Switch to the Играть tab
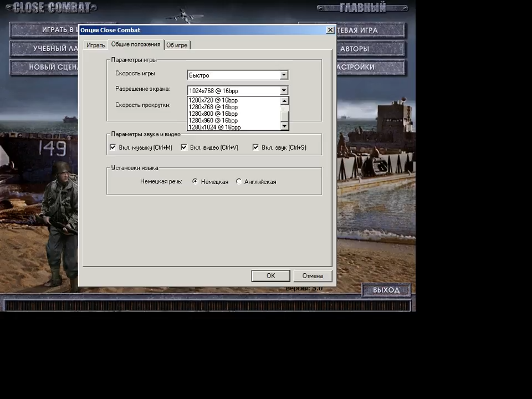Image resolution: width=532 pixels, height=399 pixels. 95,45
